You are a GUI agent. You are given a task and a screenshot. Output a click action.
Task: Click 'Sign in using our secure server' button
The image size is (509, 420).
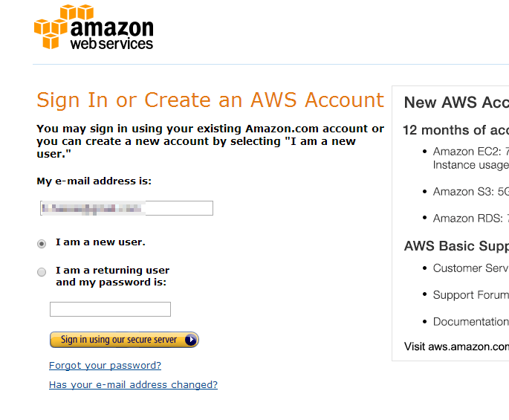pos(124,340)
